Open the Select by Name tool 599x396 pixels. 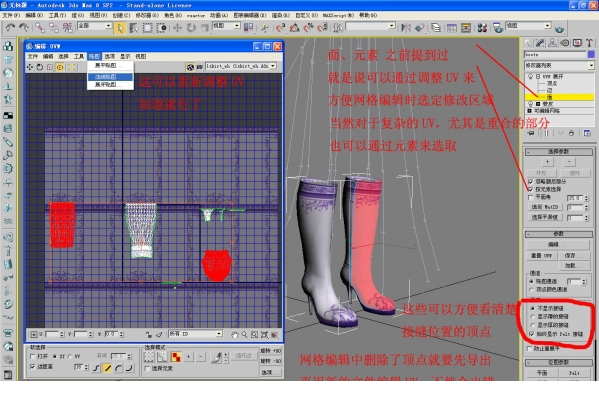(x=134, y=27)
